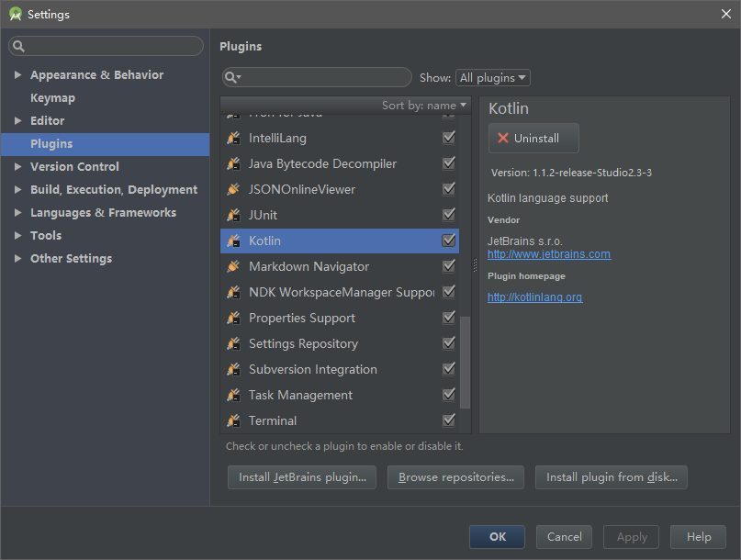Expand the Appearance & Behavior section

click(17, 75)
